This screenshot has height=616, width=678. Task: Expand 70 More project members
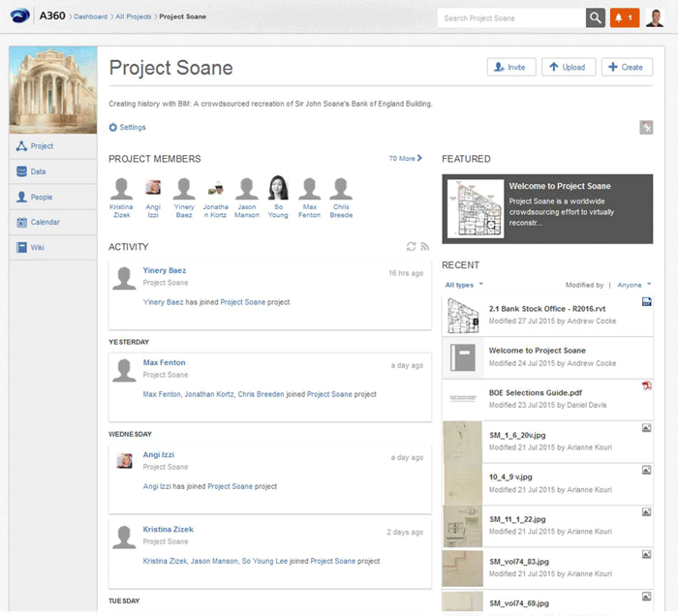(405, 158)
